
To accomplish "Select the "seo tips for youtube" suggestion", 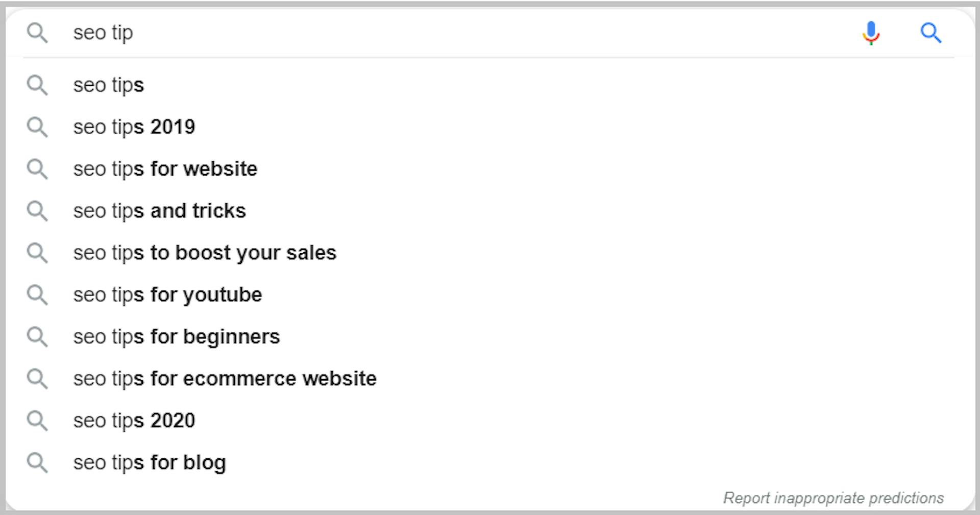I will pyautogui.click(x=167, y=295).
